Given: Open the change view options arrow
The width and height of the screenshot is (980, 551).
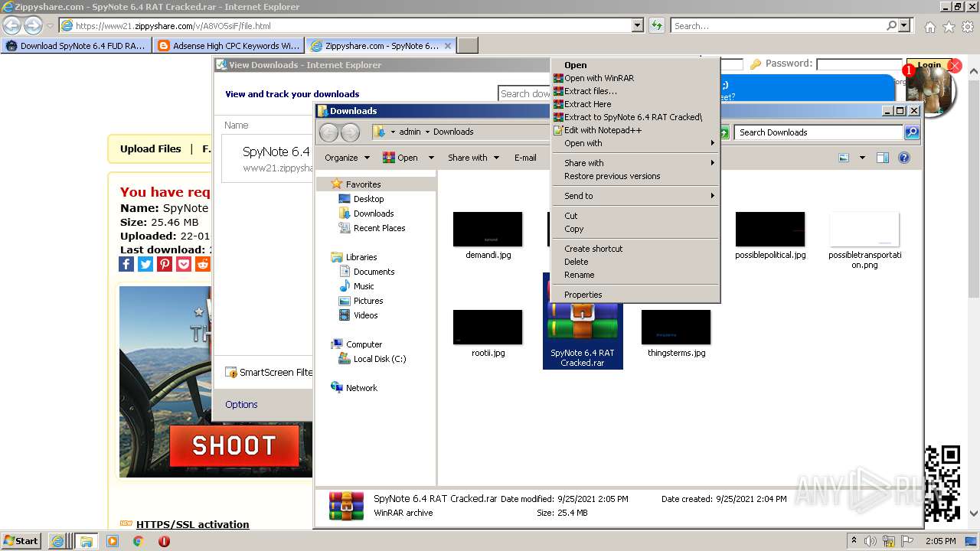Looking at the screenshot, I should click(x=862, y=158).
